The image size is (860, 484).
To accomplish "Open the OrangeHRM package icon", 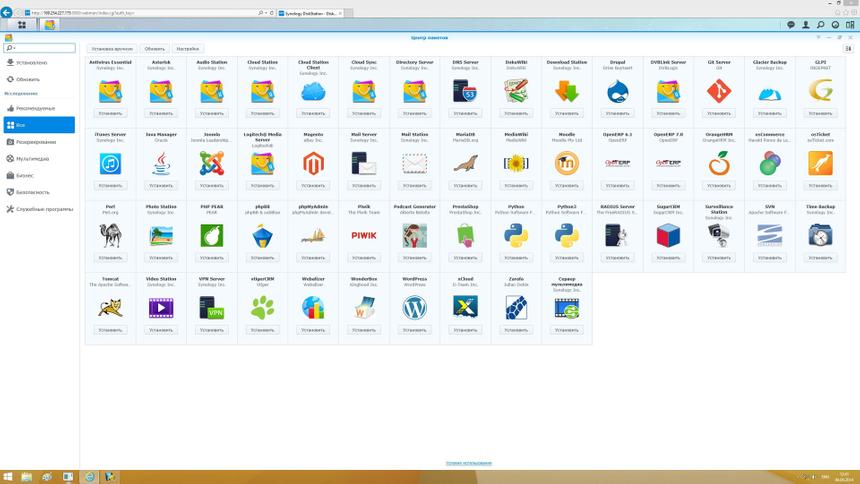I will coord(719,164).
